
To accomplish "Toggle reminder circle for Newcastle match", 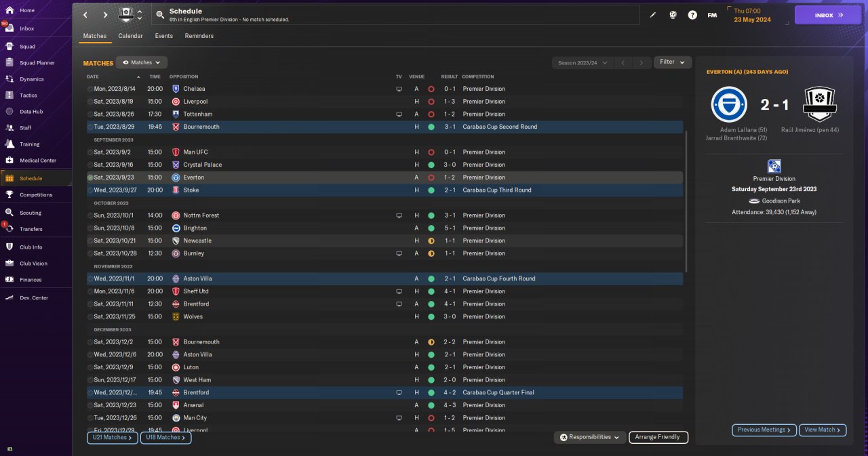I will pyautogui.click(x=90, y=241).
